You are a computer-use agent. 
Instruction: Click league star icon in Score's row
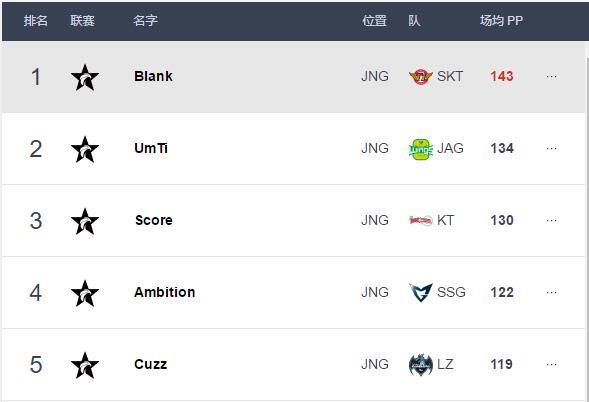pos(85,221)
